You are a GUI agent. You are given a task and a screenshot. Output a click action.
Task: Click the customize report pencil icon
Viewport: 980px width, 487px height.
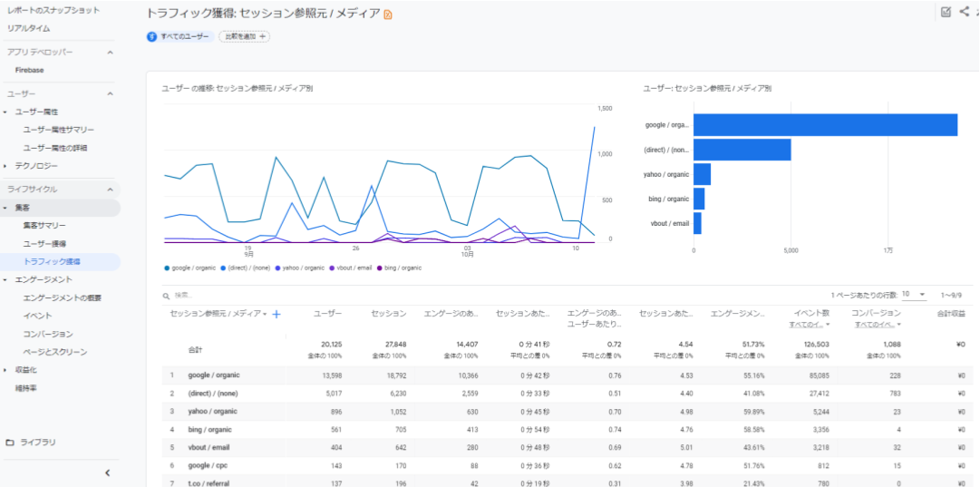(946, 12)
